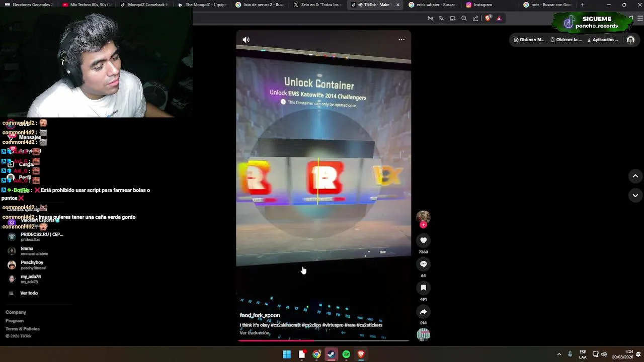Open the Peachyboy followed account
The height and width of the screenshot is (362, 644).
(27, 265)
